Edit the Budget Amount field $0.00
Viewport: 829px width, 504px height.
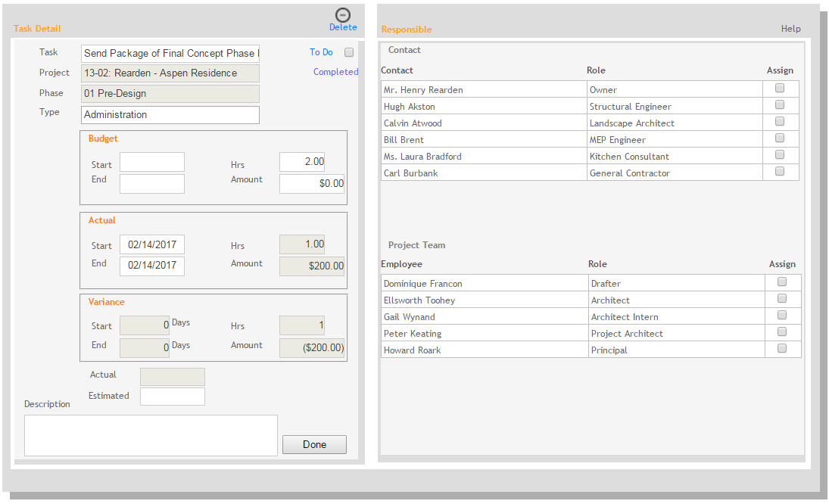(312, 184)
